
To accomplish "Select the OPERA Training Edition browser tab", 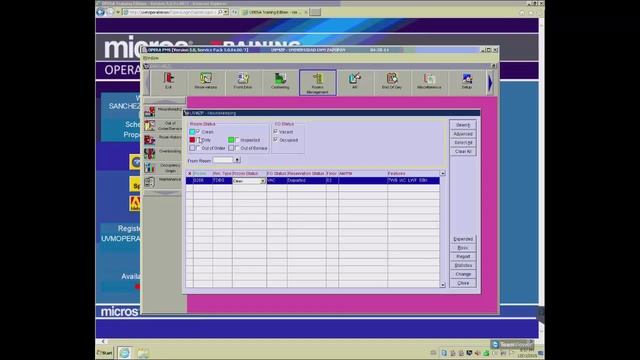I will [x=273, y=12].
